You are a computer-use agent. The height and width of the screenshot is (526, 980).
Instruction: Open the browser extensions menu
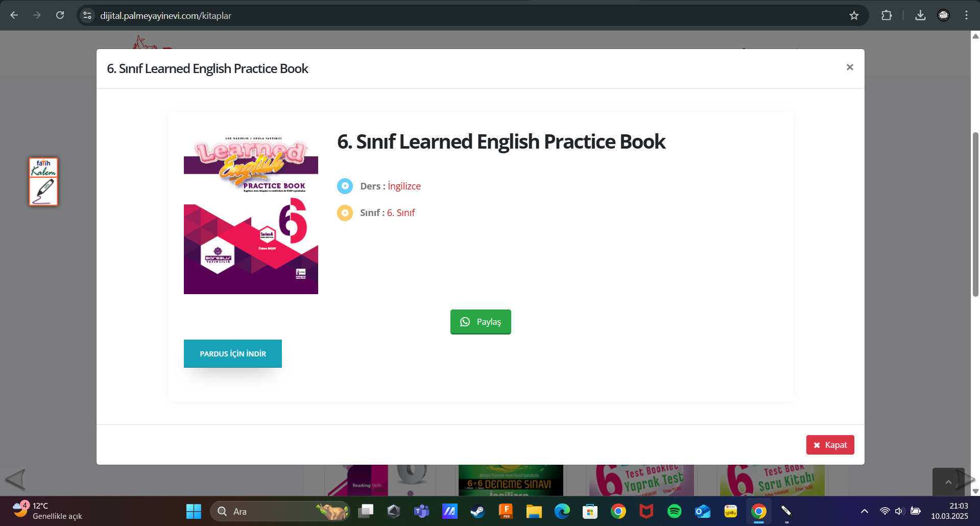coord(887,15)
